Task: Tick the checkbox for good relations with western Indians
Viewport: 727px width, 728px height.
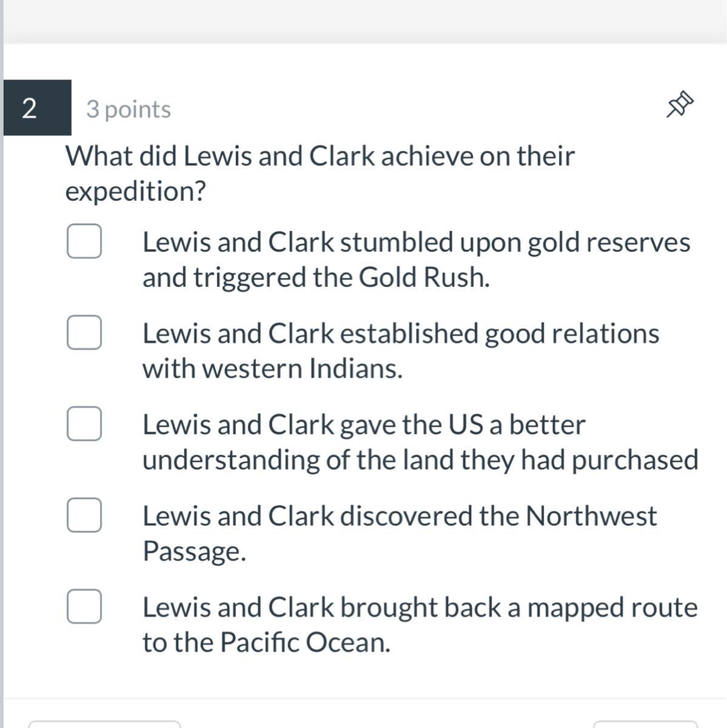Action: [x=84, y=332]
